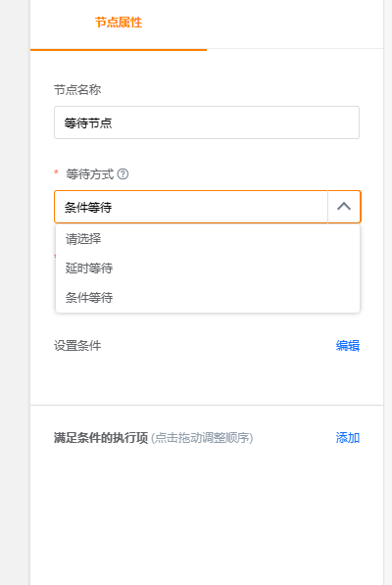
Task: Open the help icon beside 等待方式
Action: [x=122, y=173]
